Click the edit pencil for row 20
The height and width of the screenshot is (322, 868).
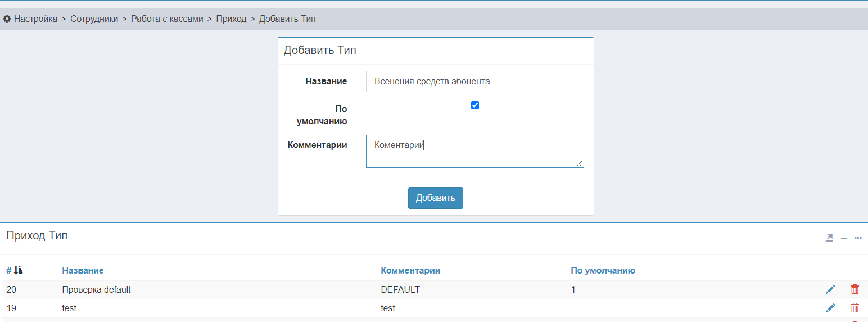tap(830, 289)
